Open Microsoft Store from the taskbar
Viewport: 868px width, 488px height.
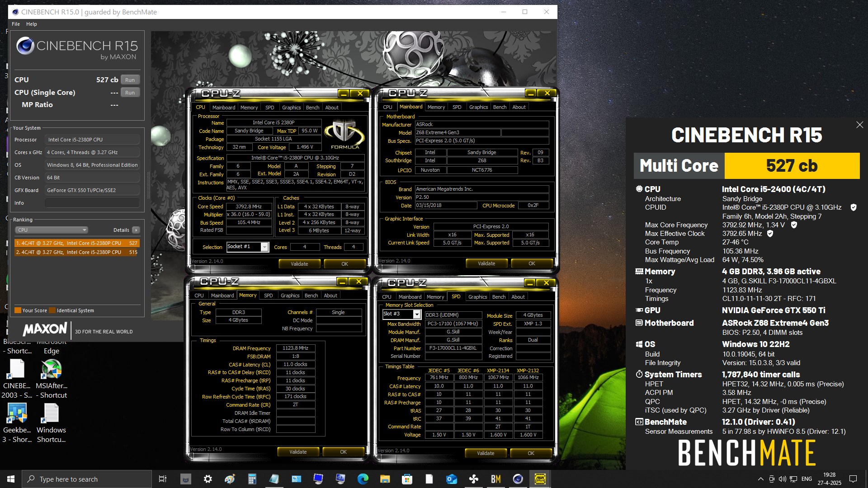click(407, 479)
